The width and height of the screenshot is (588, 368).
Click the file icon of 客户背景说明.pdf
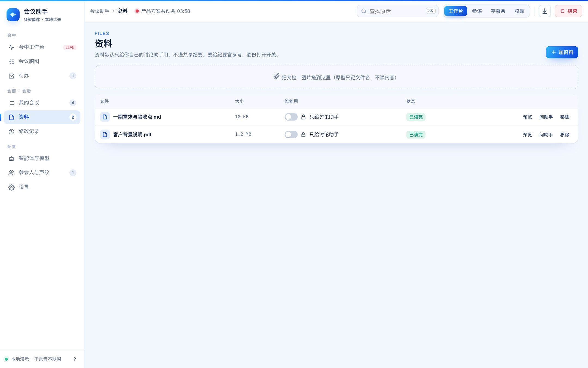(105, 135)
